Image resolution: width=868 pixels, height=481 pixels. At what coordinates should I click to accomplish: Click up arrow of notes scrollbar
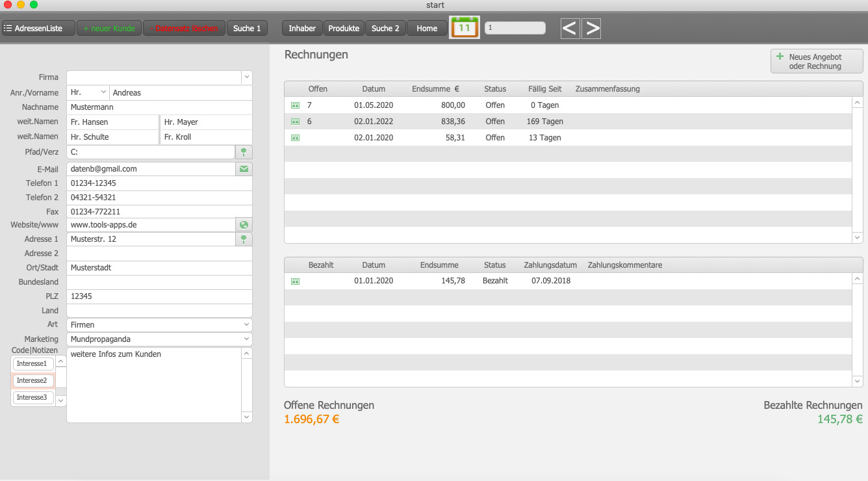pyautogui.click(x=247, y=353)
